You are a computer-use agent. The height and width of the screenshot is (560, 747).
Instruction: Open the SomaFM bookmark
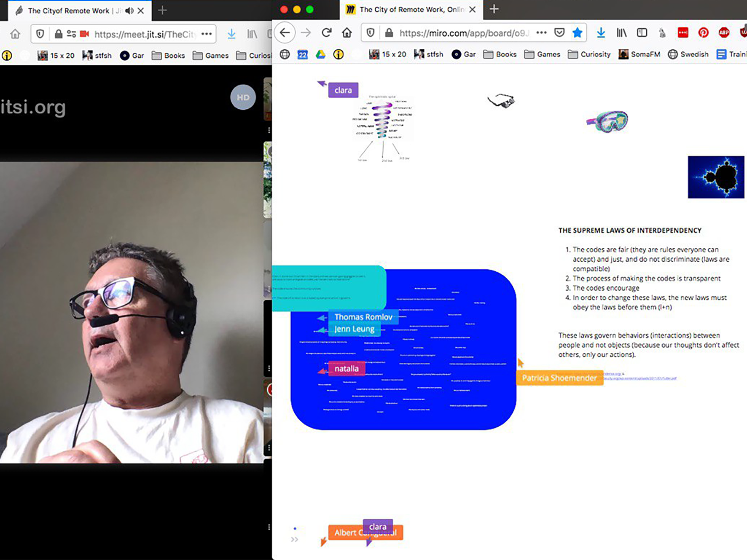639,54
